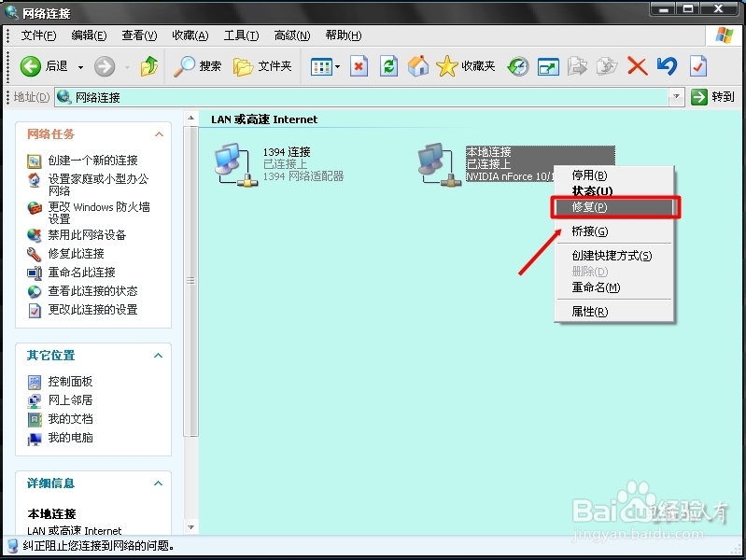This screenshot has width=746, height=560.
Task: Click the new connection wizard icon
Action: (x=35, y=161)
